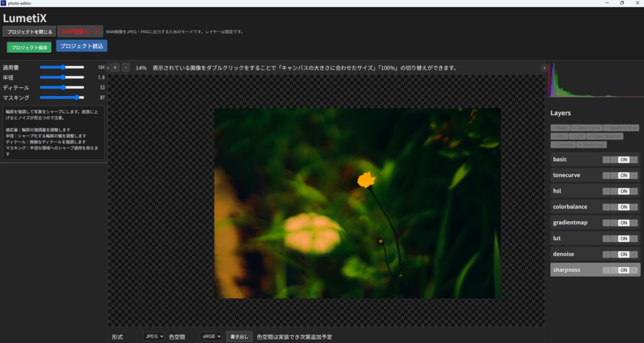Toggle the denoise layer ON switch
This screenshot has width=644, height=343.
coord(623,254)
